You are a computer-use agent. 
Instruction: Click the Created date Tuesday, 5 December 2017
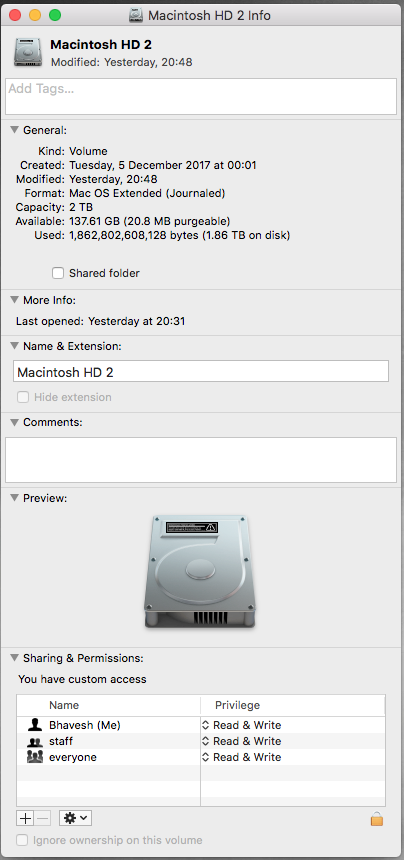(x=163, y=165)
